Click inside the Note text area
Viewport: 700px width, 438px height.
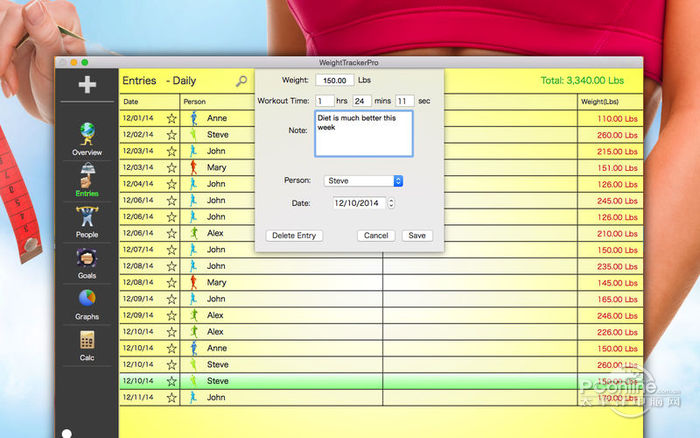pos(363,134)
